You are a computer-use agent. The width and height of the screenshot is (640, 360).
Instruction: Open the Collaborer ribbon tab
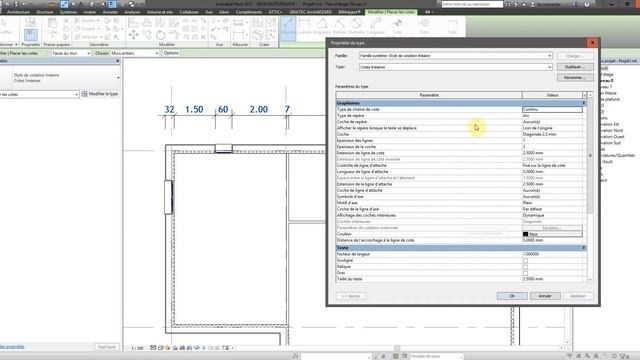[x=189, y=12]
